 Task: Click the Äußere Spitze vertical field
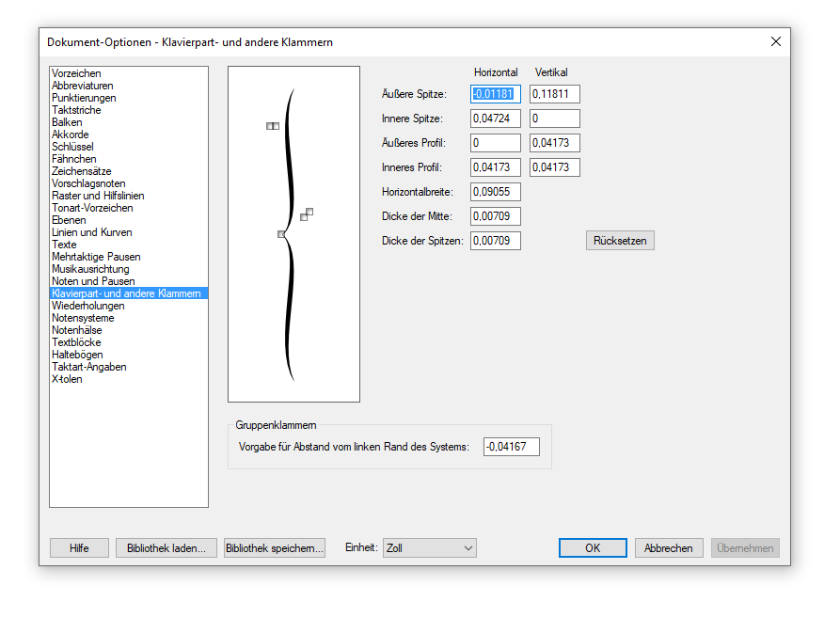coord(554,94)
